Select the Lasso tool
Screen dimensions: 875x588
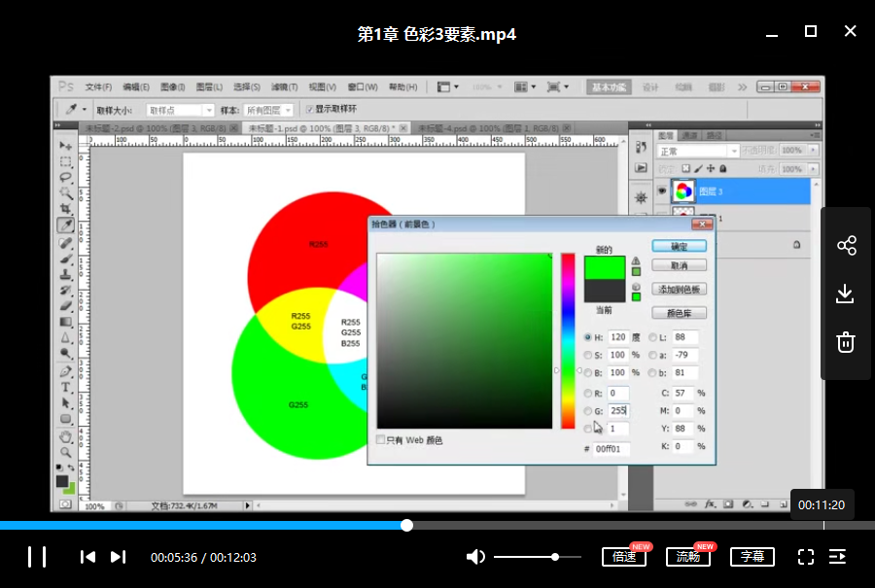click(65, 175)
